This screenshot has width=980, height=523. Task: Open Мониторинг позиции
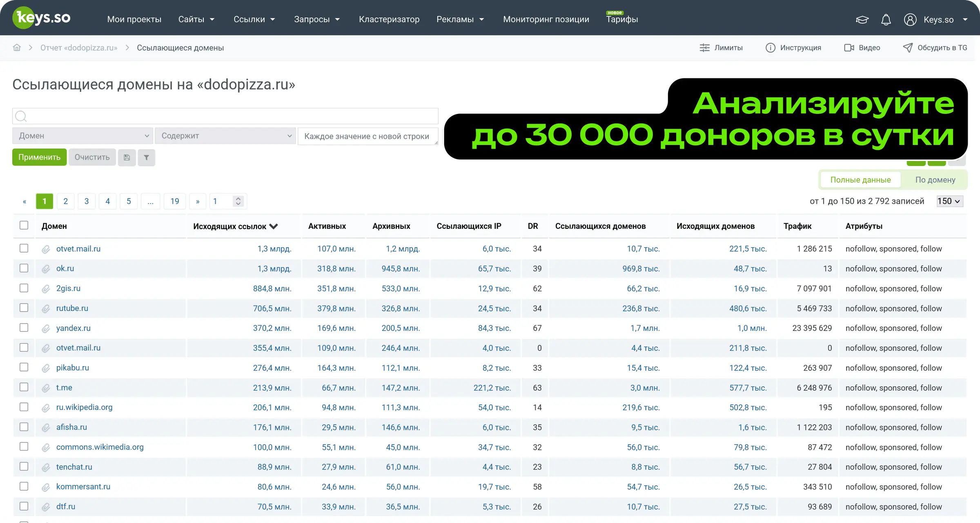click(546, 19)
